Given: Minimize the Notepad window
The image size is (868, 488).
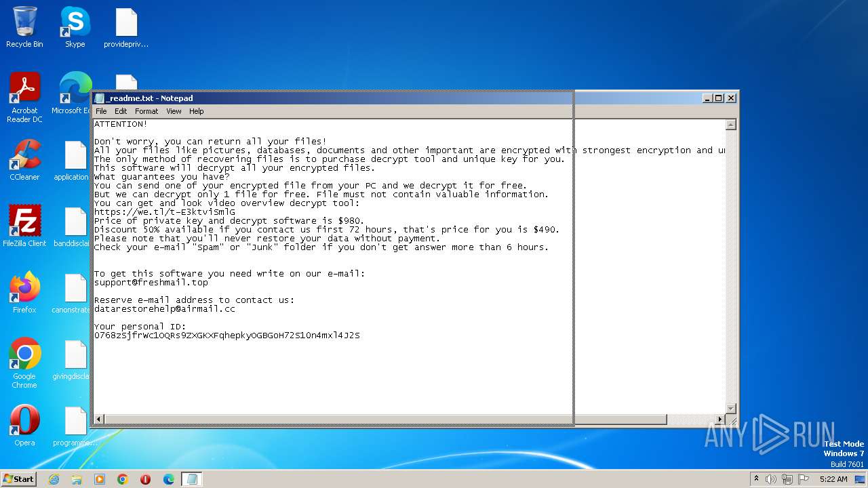Looking at the screenshot, I should (x=708, y=98).
